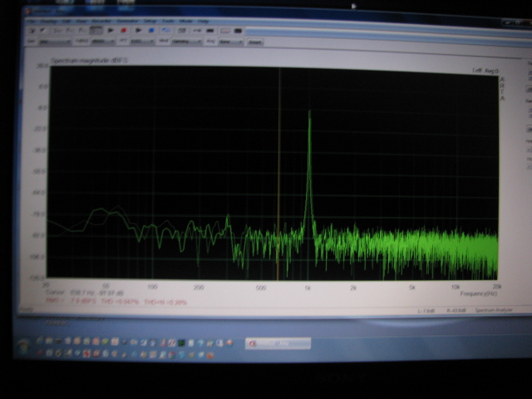532x399 pixels.
Task: Click the yellow cursor line in the spectrum
Action: click(279, 173)
